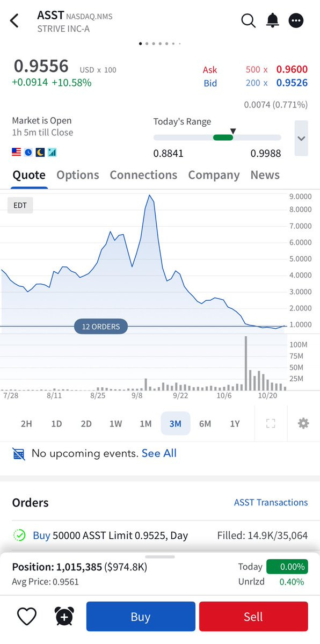Switch to the News tab
The width and height of the screenshot is (320, 644).
click(x=265, y=175)
